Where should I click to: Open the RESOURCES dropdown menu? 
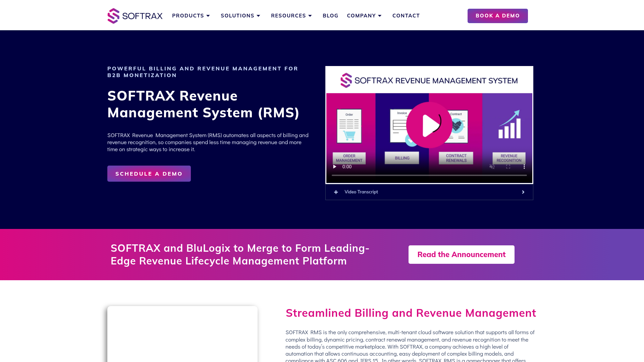pyautogui.click(x=291, y=15)
